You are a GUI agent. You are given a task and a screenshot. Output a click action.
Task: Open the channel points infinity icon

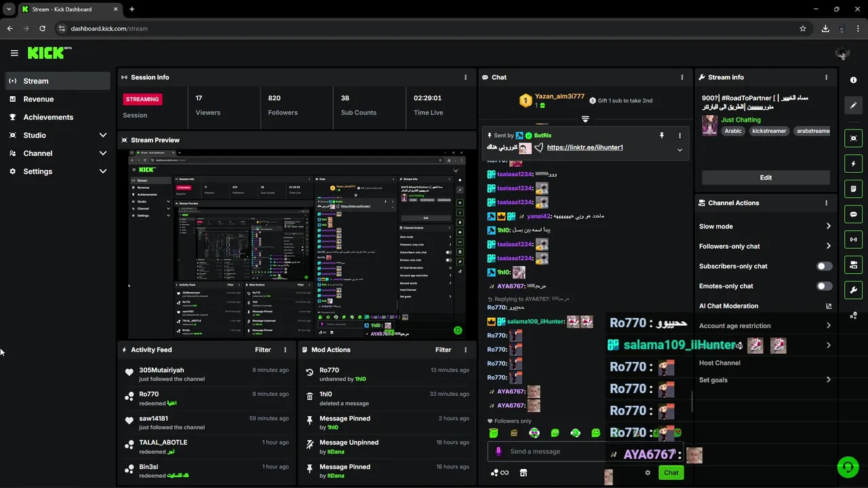click(500, 472)
